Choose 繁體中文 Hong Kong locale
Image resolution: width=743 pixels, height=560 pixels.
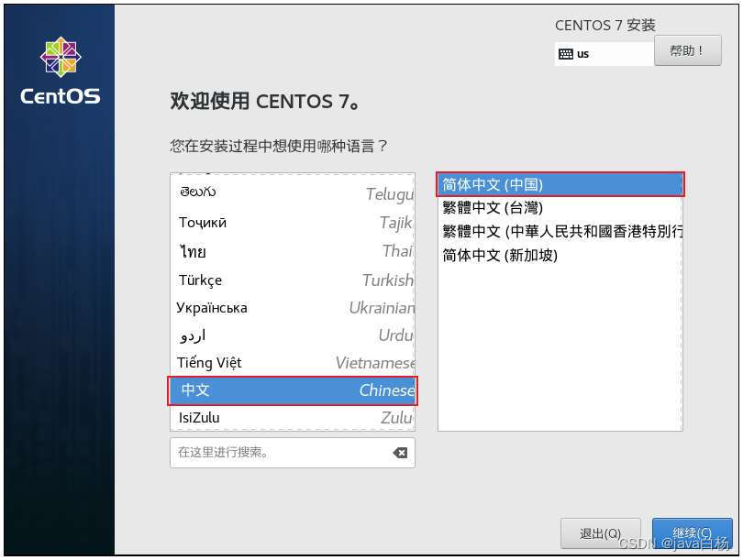click(560, 231)
